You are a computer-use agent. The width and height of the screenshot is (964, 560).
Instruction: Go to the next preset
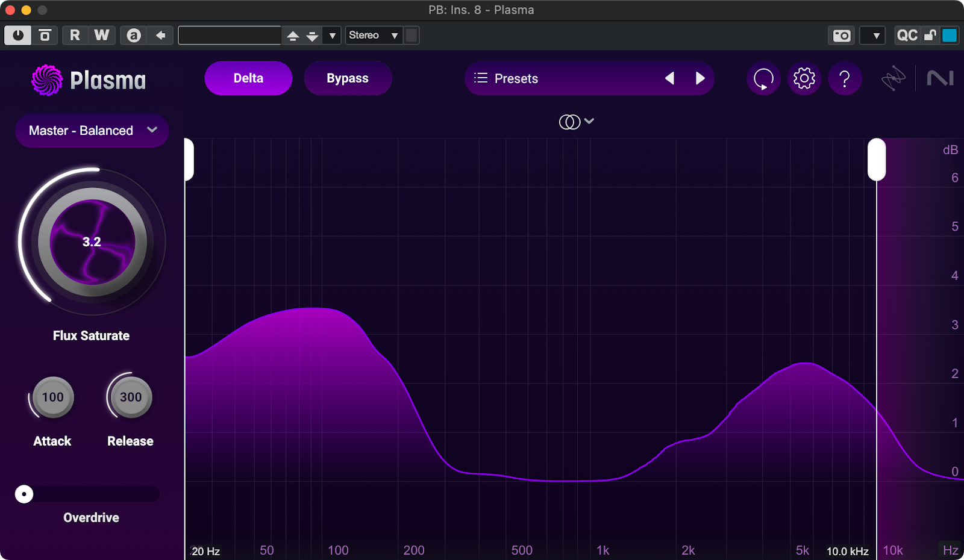pos(700,78)
